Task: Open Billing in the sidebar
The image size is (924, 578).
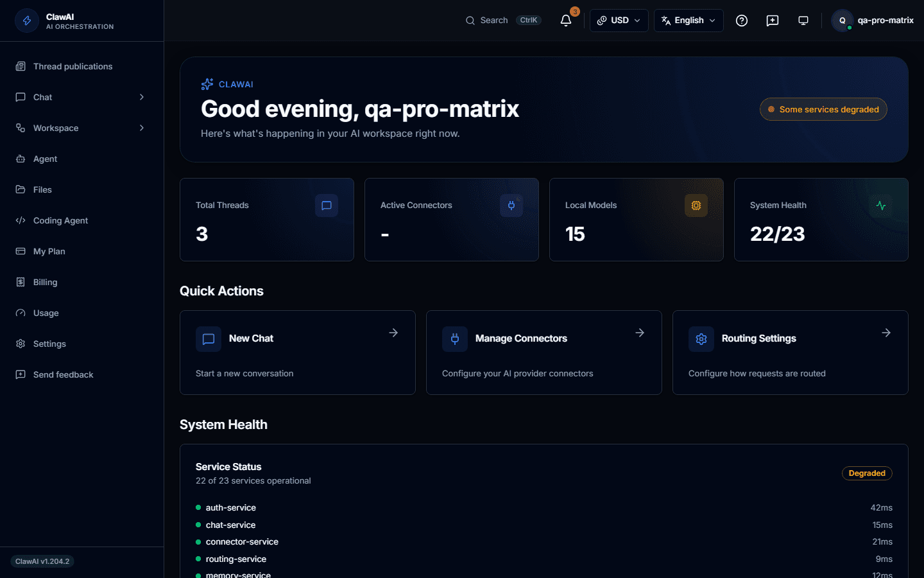Action: 82,282
